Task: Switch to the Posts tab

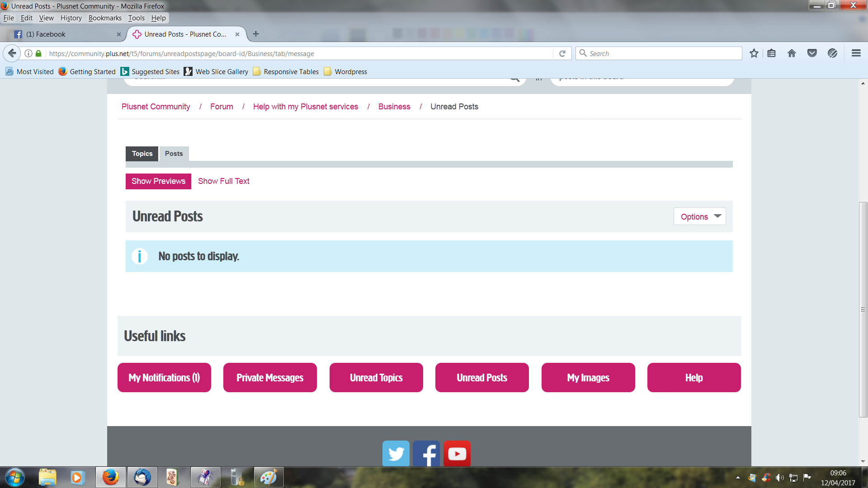Action: (174, 154)
